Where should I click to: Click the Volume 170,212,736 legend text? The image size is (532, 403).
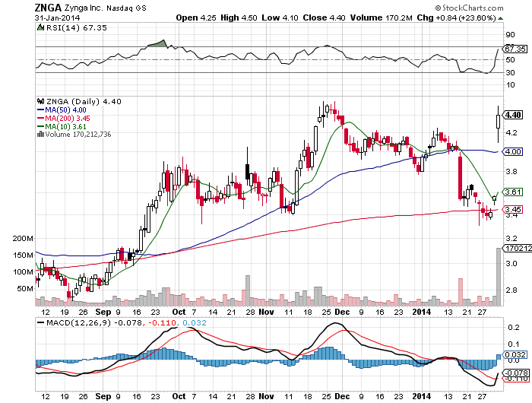(x=78, y=134)
